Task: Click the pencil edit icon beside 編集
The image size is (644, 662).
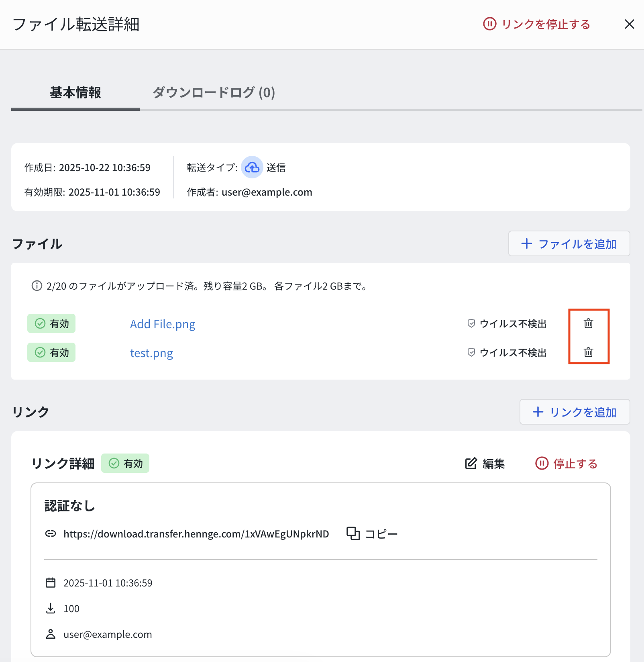Action: click(x=471, y=463)
